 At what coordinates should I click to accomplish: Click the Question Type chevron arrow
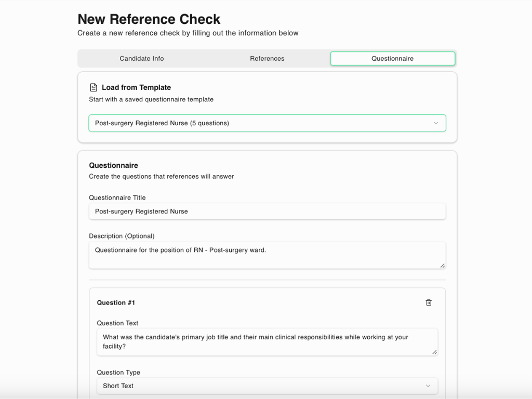point(428,386)
